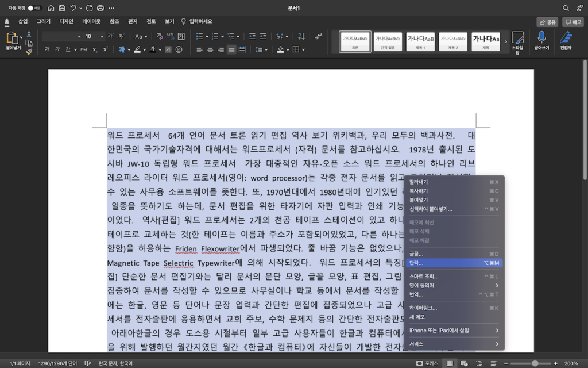Screen dimensions: 588x368
Task: Decrease paragraph indent
Action: click(253, 36)
